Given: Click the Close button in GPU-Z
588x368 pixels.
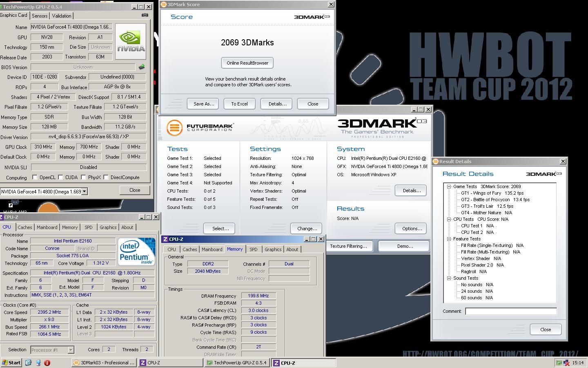Looking at the screenshot, I should click(135, 190).
